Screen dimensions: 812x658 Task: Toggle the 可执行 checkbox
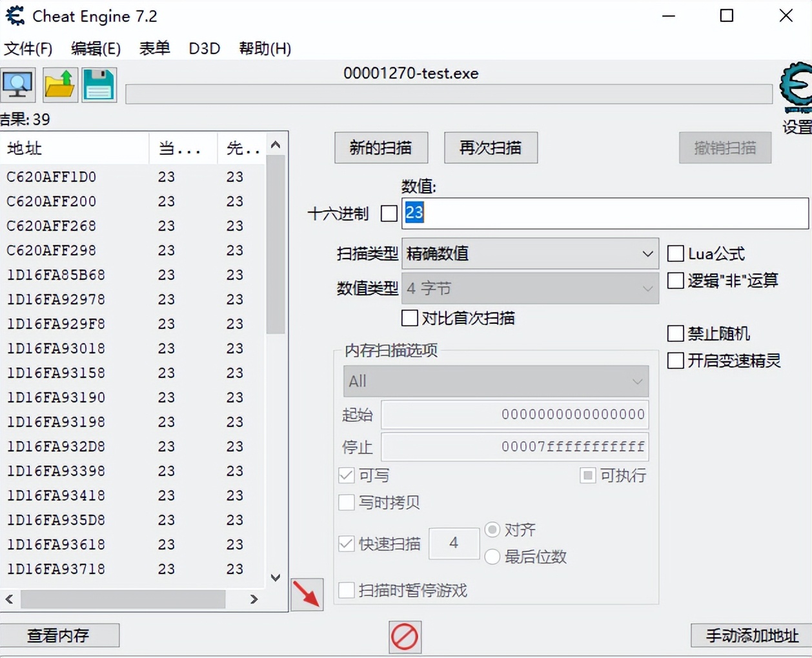click(587, 475)
